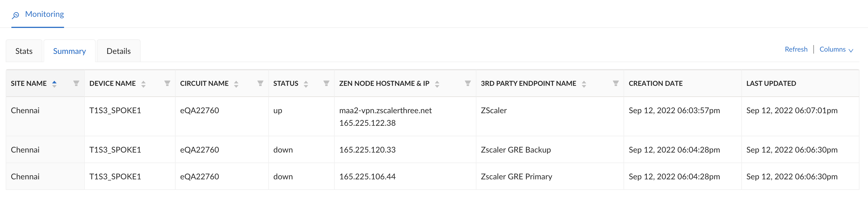
Task: Open the Circuit Name filter icon
Action: pos(260,83)
